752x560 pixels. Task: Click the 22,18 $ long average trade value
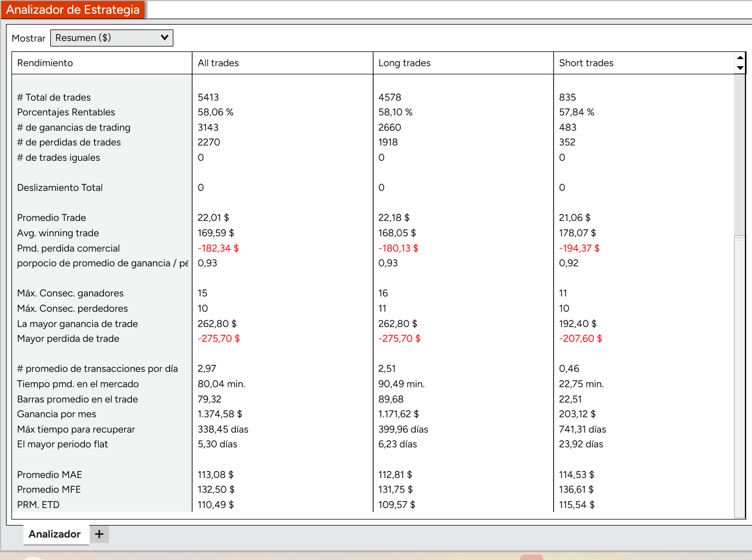click(x=394, y=218)
